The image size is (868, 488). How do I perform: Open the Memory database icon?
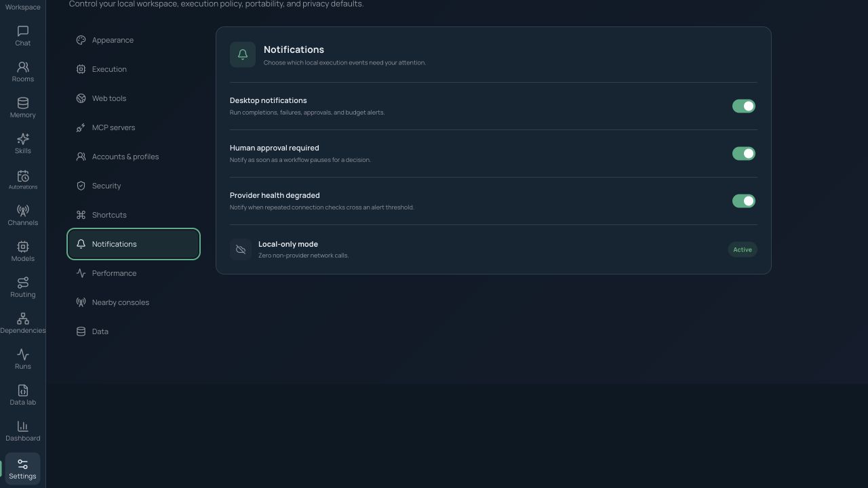point(23,103)
